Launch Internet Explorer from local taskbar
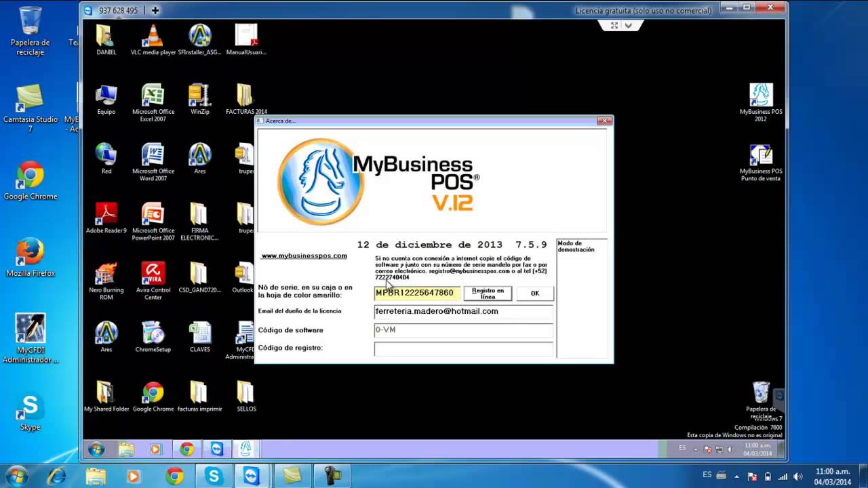The height and width of the screenshot is (488, 868). (x=56, y=476)
